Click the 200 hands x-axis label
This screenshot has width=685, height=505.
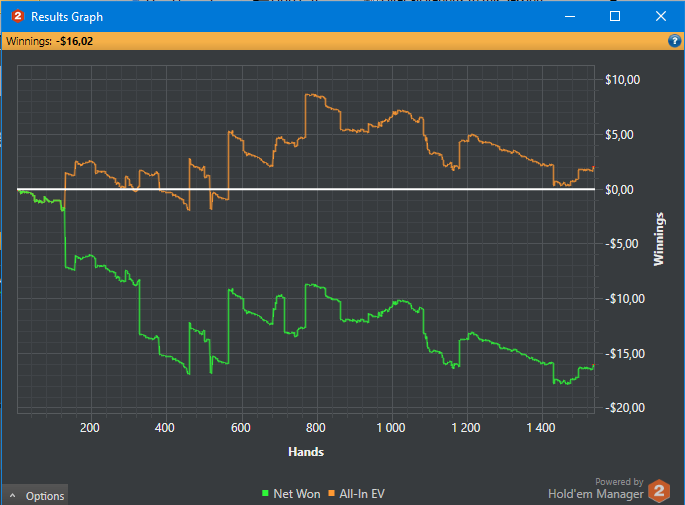coord(90,428)
